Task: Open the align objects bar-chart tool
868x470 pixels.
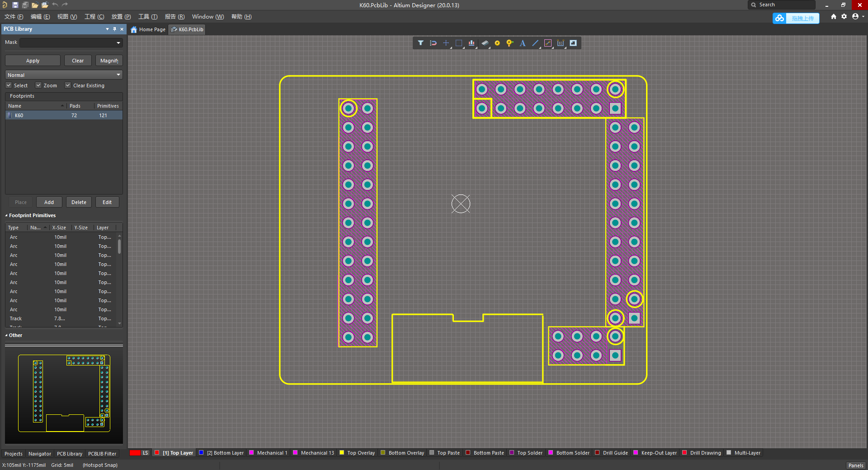Action: [x=472, y=43]
